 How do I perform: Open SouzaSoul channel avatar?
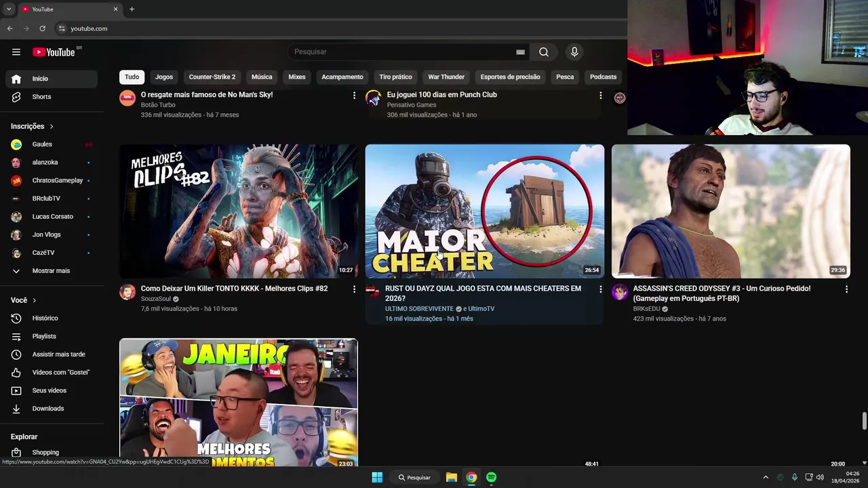point(127,292)
